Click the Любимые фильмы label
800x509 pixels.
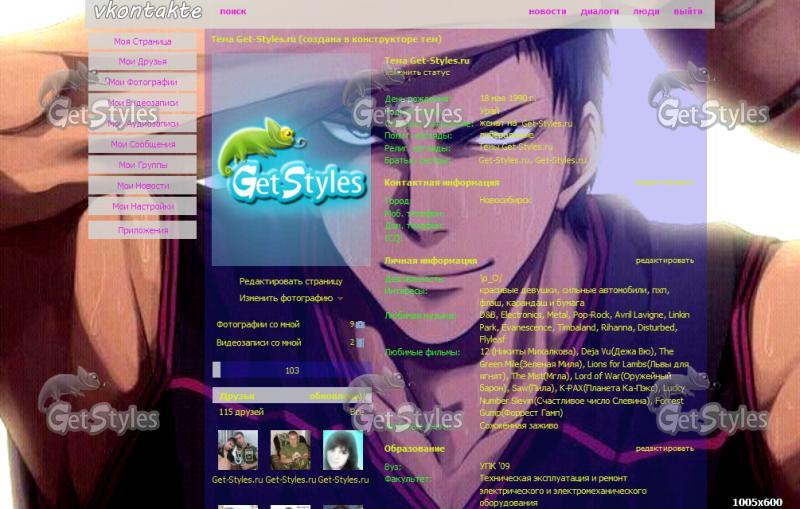click(422, 352)
